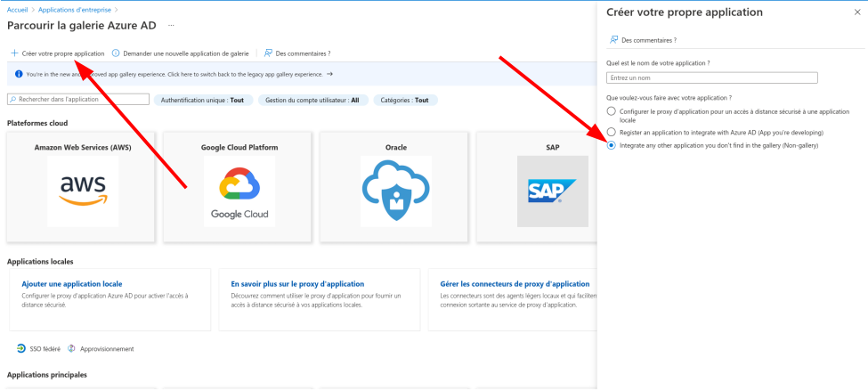Viewport: 868px width, 391px height.
Task: Close the Créer votre propre application panel
Action: (x=857, y=12)
